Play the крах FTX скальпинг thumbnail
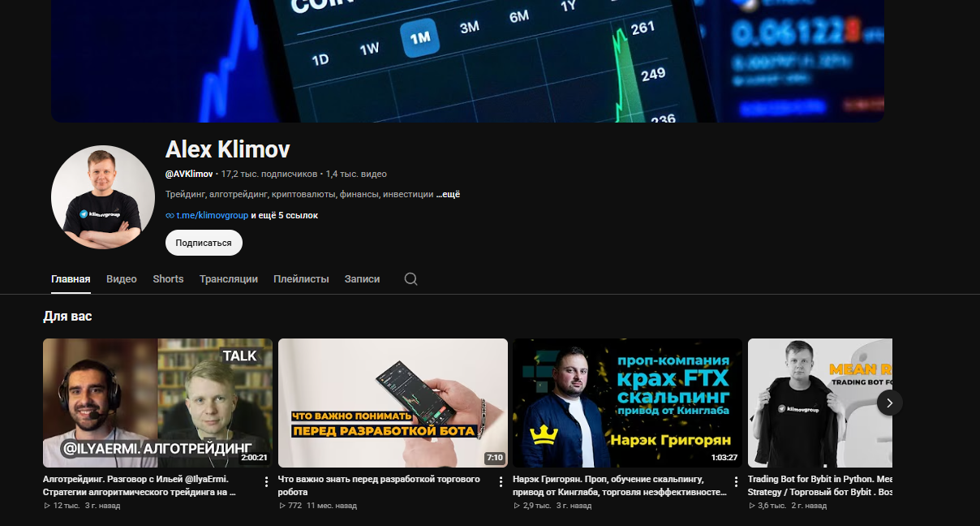 (627, 403)
